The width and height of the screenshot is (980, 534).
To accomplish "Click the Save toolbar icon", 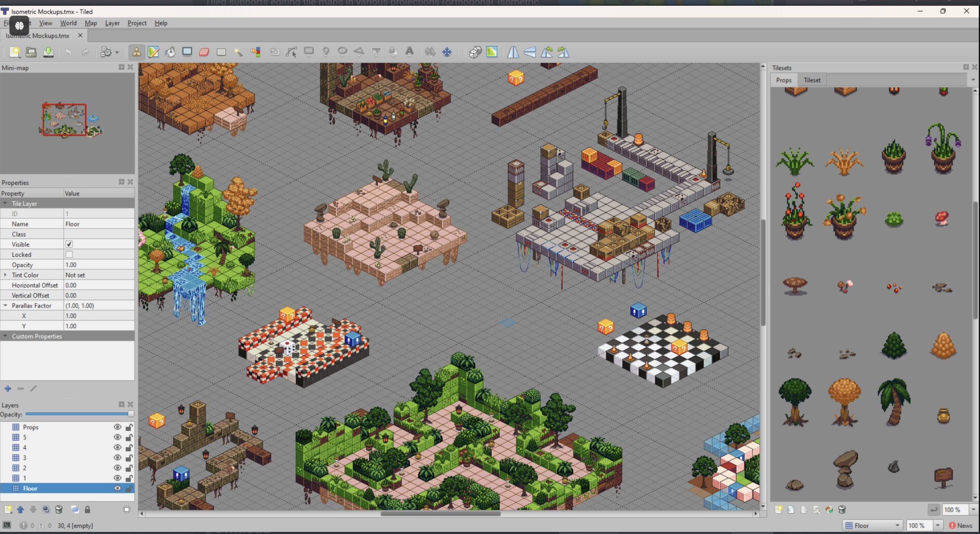I will tap(48, 52).
